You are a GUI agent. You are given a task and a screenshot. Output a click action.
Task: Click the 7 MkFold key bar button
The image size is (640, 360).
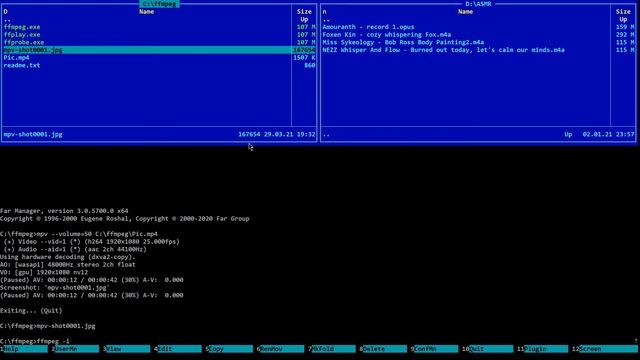[331, 349]
